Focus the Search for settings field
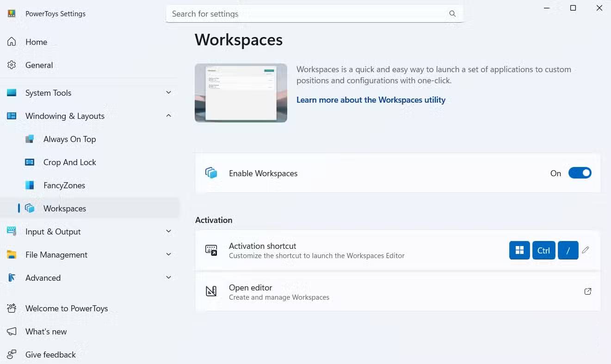611x364 pixels. coord(315,14)
